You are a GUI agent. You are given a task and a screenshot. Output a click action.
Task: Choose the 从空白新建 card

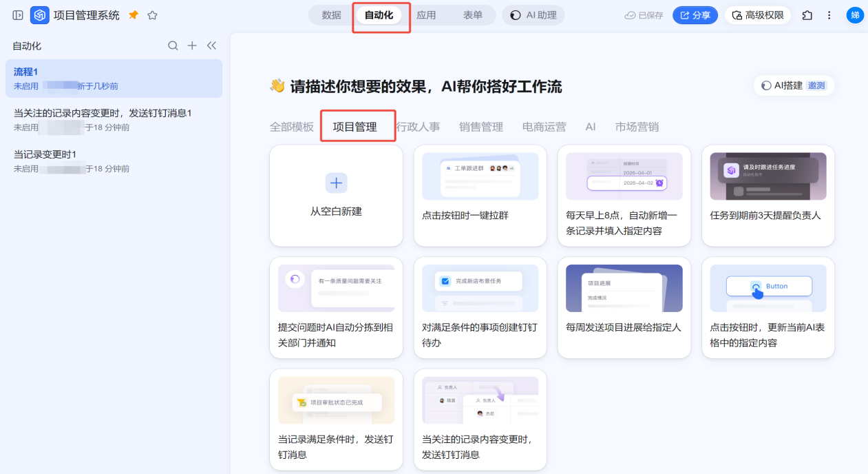[336, 196]
